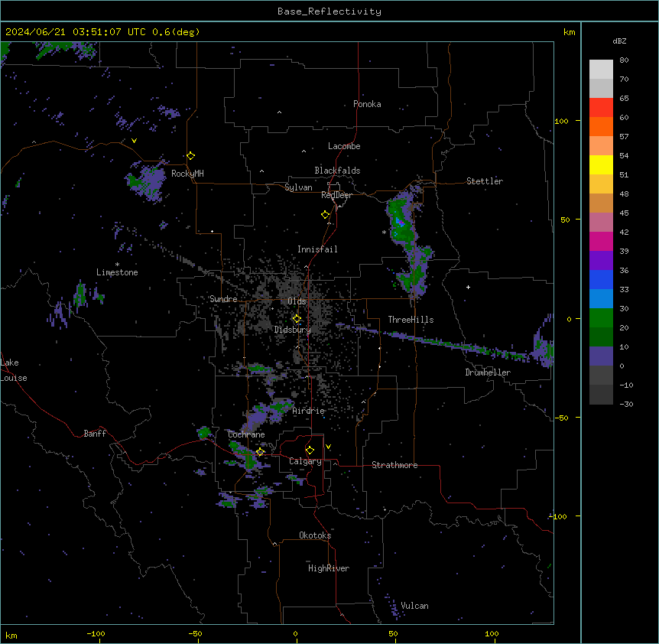The height and width of the screenshot is (644, 659).
Task: Click the km unit label at top right
Action: point(569,32)
